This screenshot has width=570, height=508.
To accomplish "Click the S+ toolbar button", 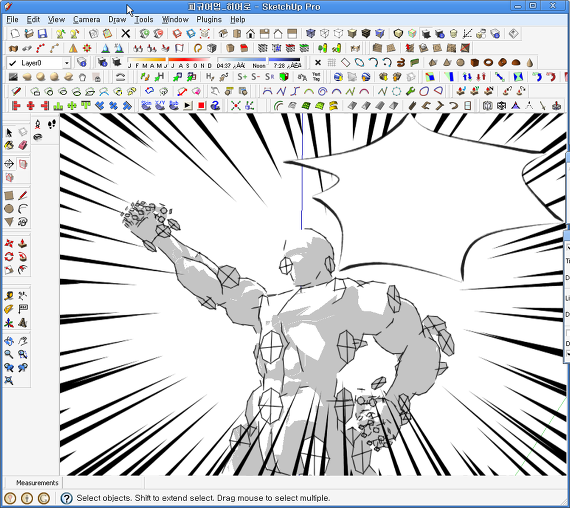I will pyautogui.click(x=242, y=77).
